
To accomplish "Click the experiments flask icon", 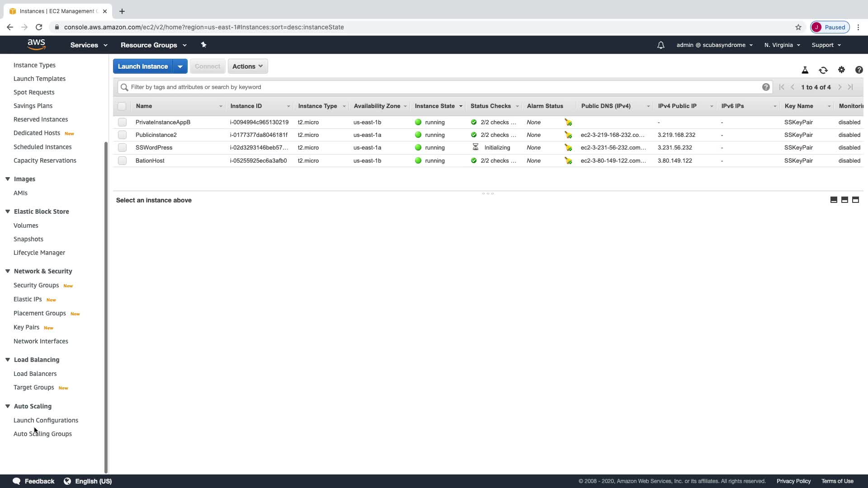I will click(x=805, y=70).
